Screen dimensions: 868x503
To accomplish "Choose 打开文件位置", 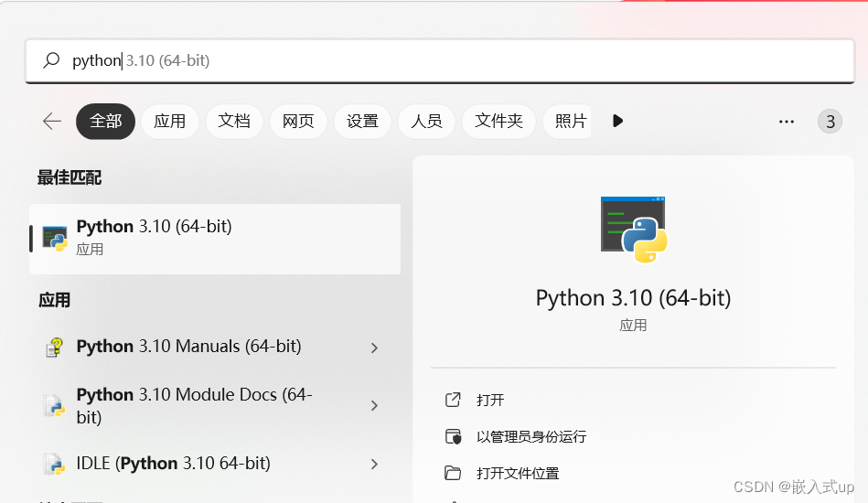I will pos(518,473).
